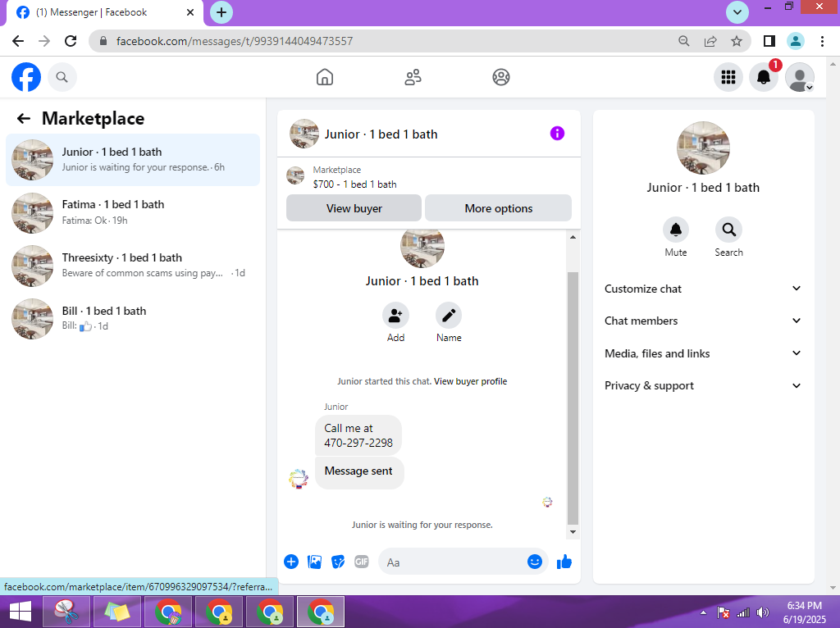The image size is (840, 628).
Task: Click the message Call me at 470-297-2298
Action: tap(358, 435)
